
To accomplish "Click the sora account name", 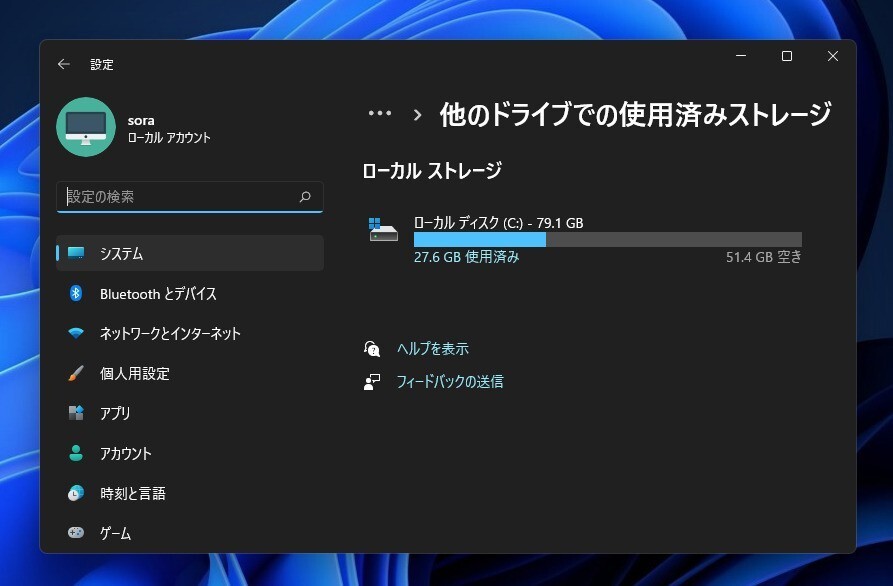I will 141,120.
